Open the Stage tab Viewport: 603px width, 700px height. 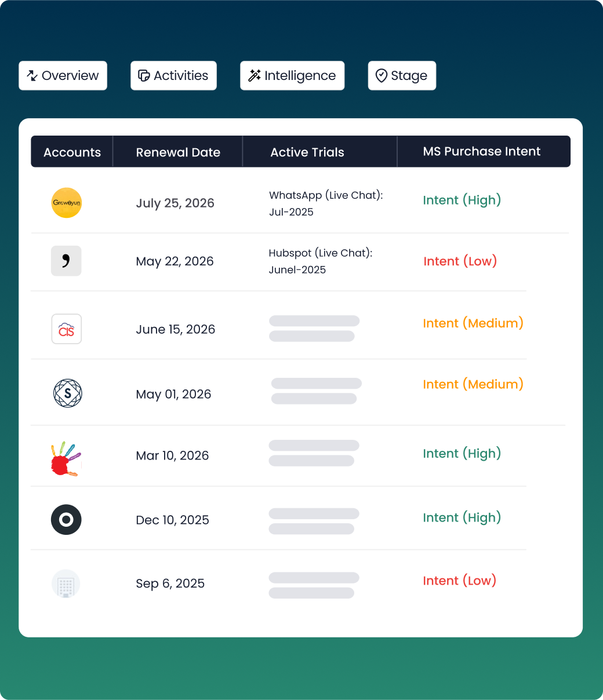click(402, 75)
